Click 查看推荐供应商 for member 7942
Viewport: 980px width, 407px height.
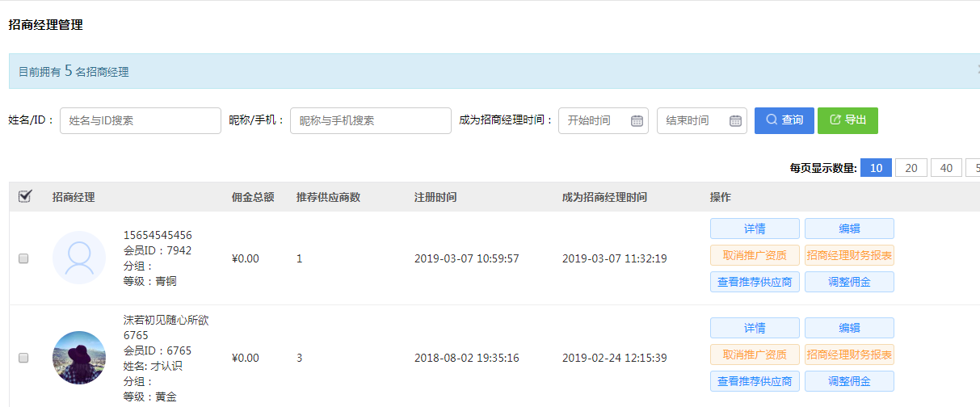coord(755,282)
